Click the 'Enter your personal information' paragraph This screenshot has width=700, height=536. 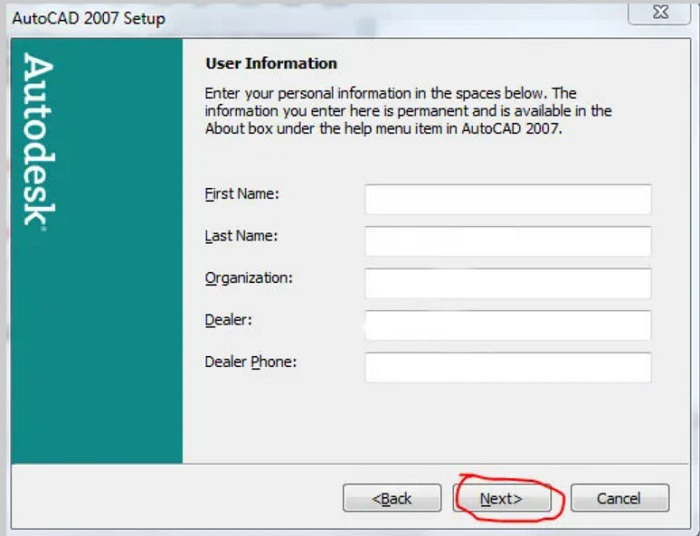(x=408, y=111)
